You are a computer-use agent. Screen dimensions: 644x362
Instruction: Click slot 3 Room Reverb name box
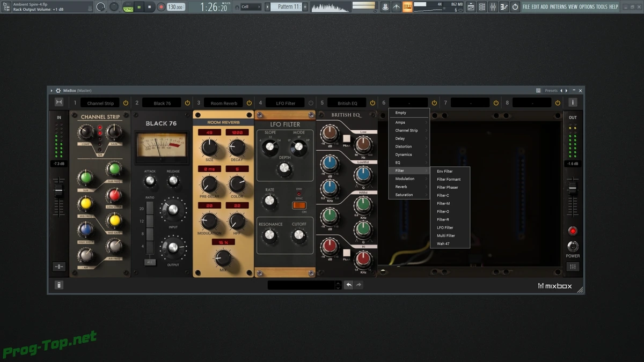coord(224,102)
